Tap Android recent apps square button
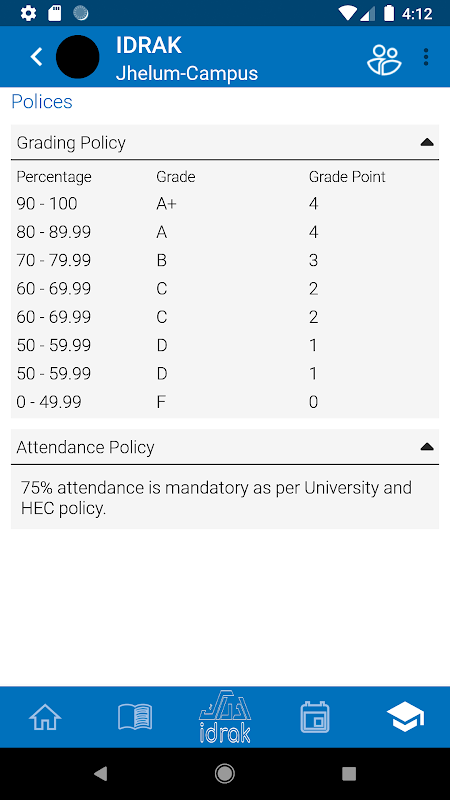 (349, 774)
